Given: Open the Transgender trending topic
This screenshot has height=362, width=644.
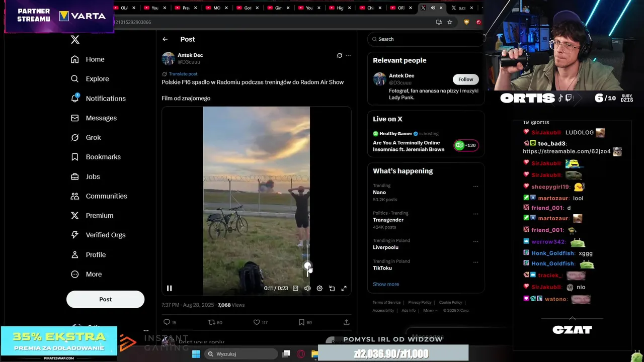Looking at the screenshot, I should coord(388,220).
